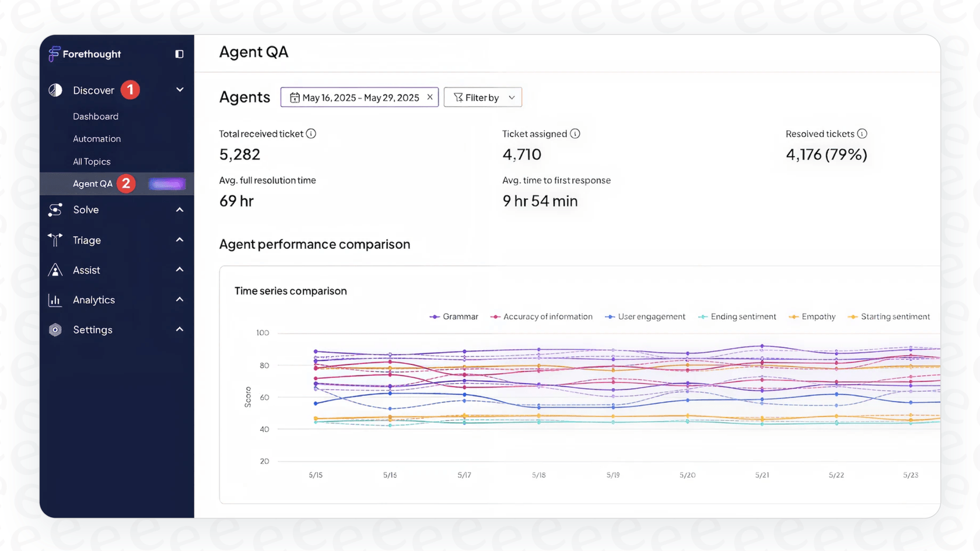Go to All Topics page
The width and height of the screenshot is (980, 551).
point(92,162)
